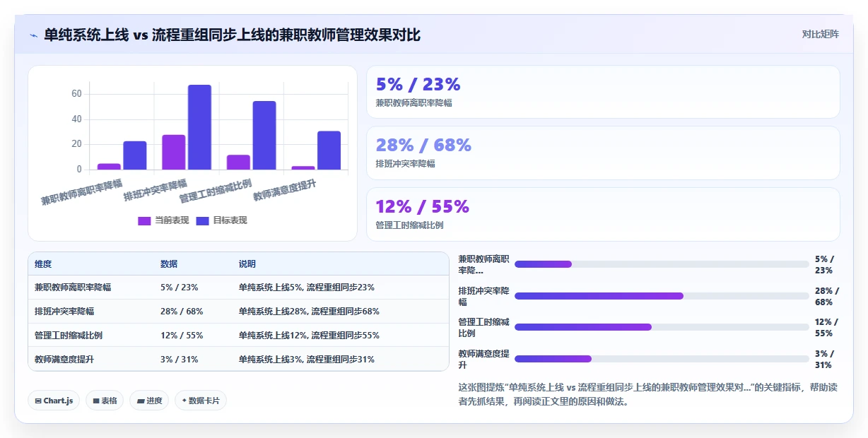
Task: Open the 28% / 68% data card
Action: pyautogui.click(x=603, y=153)
